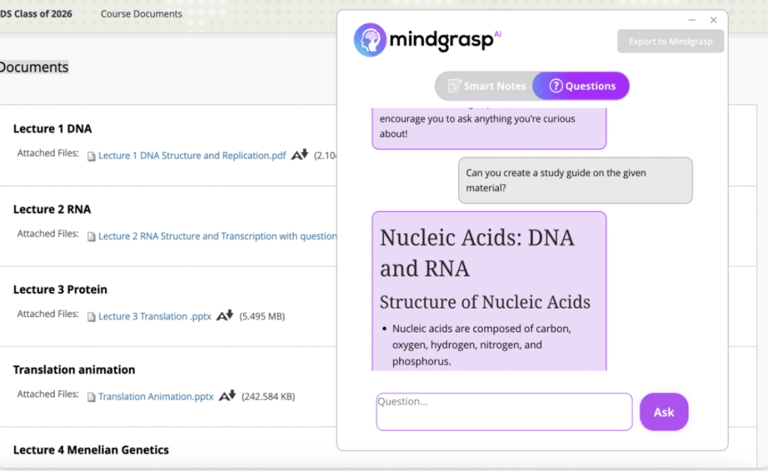Minimize the Mindgrasp panel
This screenshot has width=768, height=471.
692,20
